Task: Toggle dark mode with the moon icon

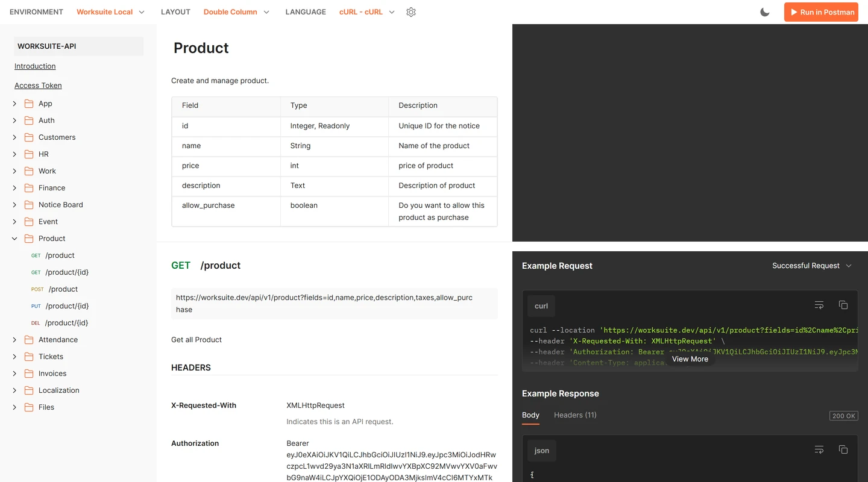Action: tap(765, 12)
